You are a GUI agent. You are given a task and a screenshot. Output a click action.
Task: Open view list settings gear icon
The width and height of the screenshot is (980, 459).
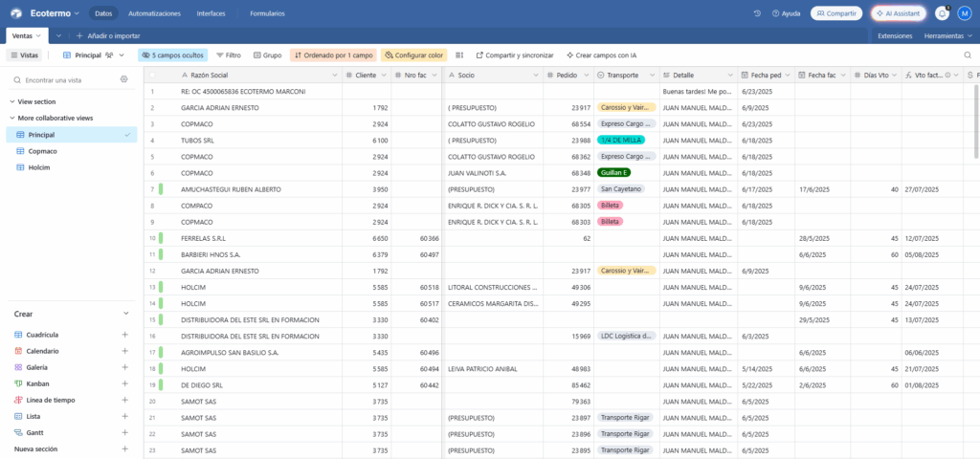point(122,80)
